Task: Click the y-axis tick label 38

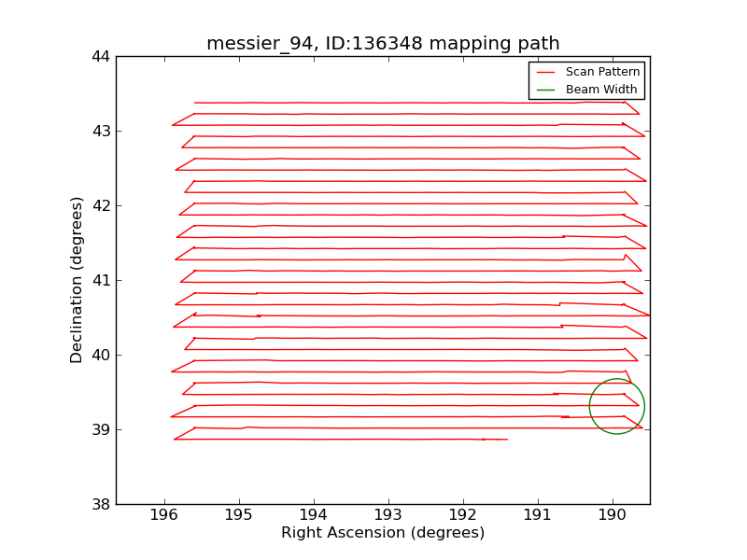Action: click(101, 504)
